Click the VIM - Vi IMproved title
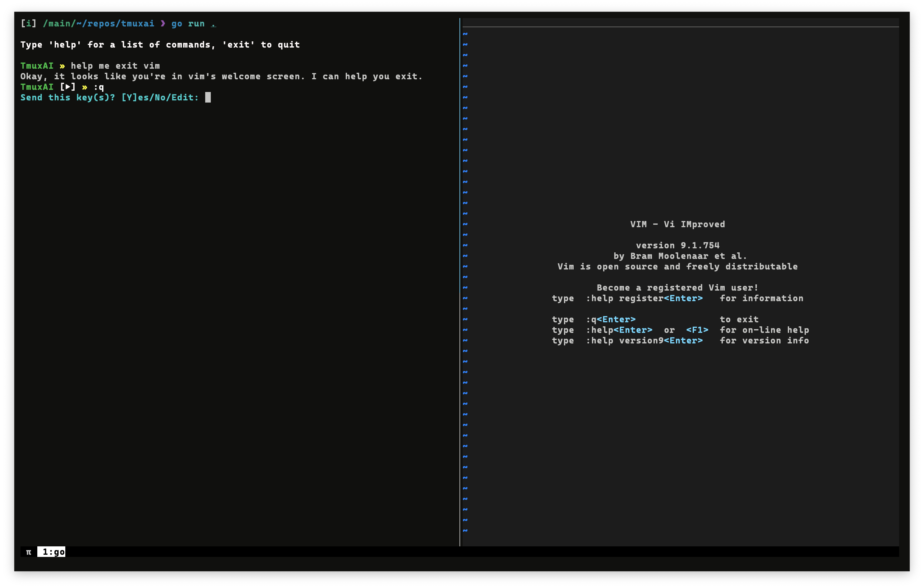The image size is (924, 588). 677,224
